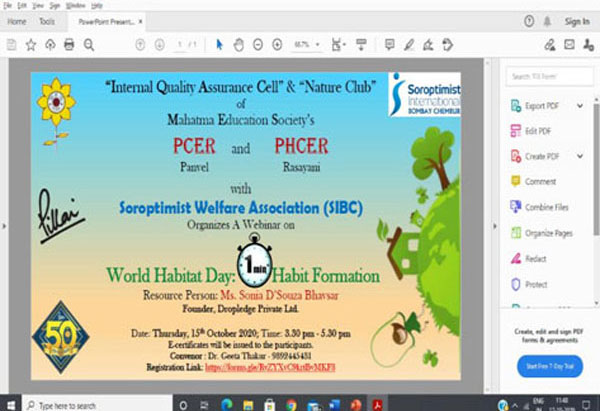The width and height of the screenshot is (600, 411).
Task: Switch to the Tools tab
Action: [47, 21]
